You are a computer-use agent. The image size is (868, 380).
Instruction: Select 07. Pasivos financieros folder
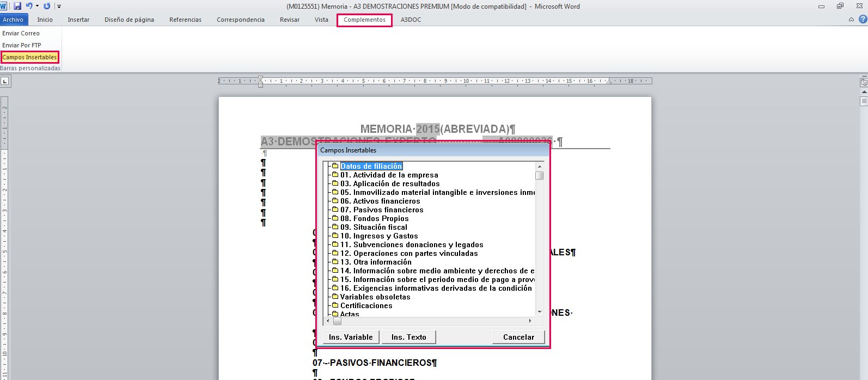point(382,210)
